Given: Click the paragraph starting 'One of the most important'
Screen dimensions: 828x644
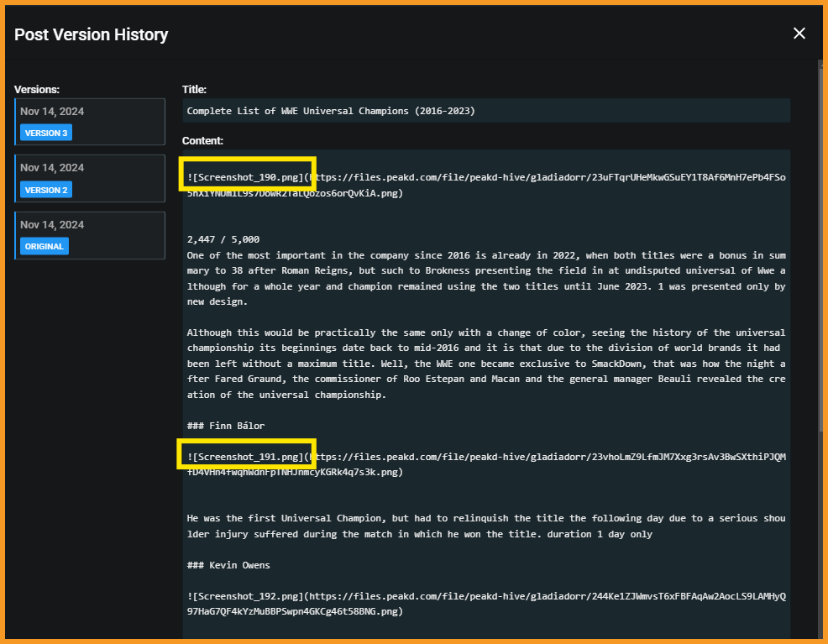Looking at the screenshot, I should pyautogui.click(x=486, y=278).
